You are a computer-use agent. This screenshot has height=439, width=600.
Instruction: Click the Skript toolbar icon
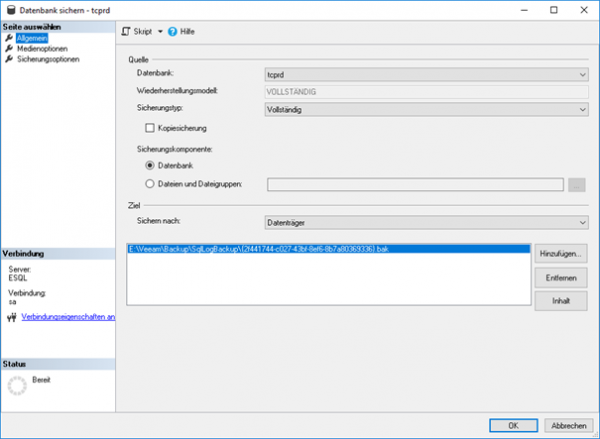126,32
